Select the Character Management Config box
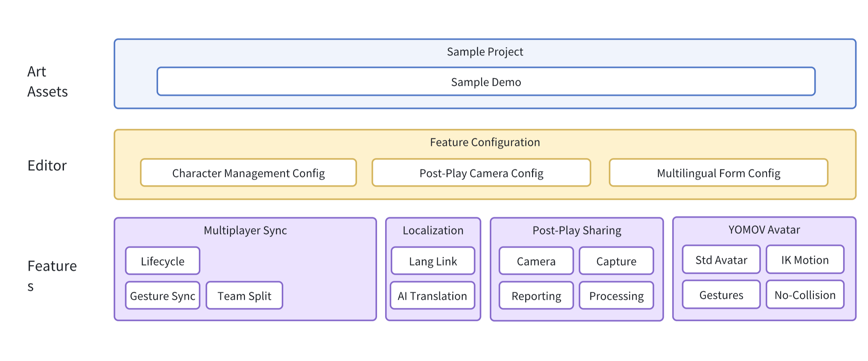 point(248,172)
